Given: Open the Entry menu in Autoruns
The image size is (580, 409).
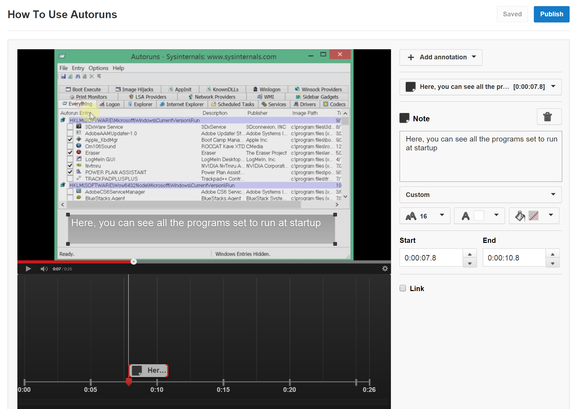Looking at the screenshot, I should click(x=78, y=68).
